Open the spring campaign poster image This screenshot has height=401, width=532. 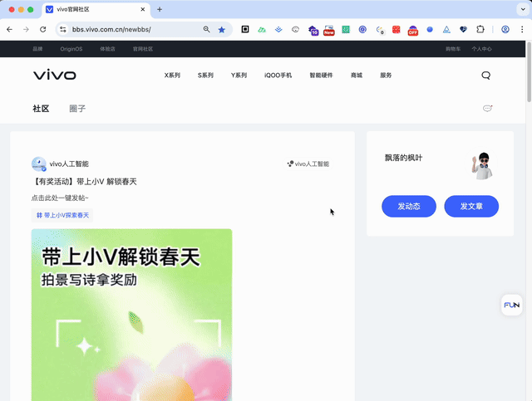click(131, 315)
